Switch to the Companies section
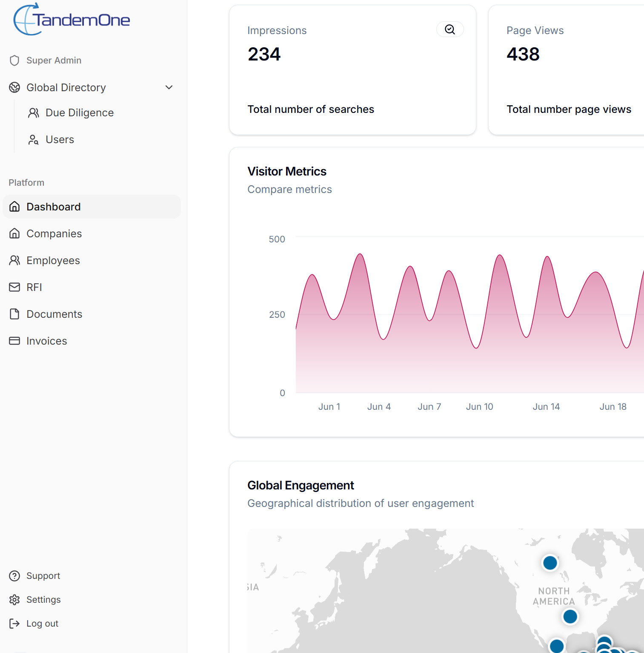The image size is (644, 653). 54,233
